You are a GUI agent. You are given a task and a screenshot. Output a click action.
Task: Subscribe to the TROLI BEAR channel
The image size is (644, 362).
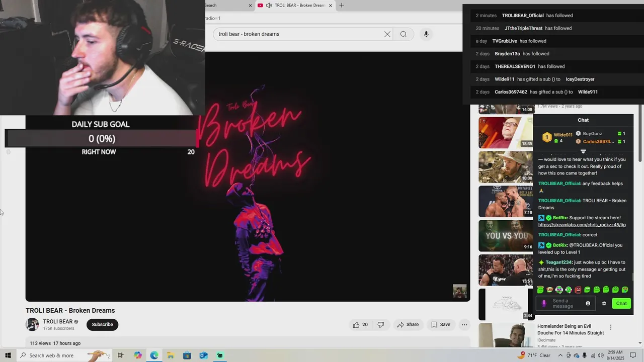pyautogui.click(x=102, y=325)
